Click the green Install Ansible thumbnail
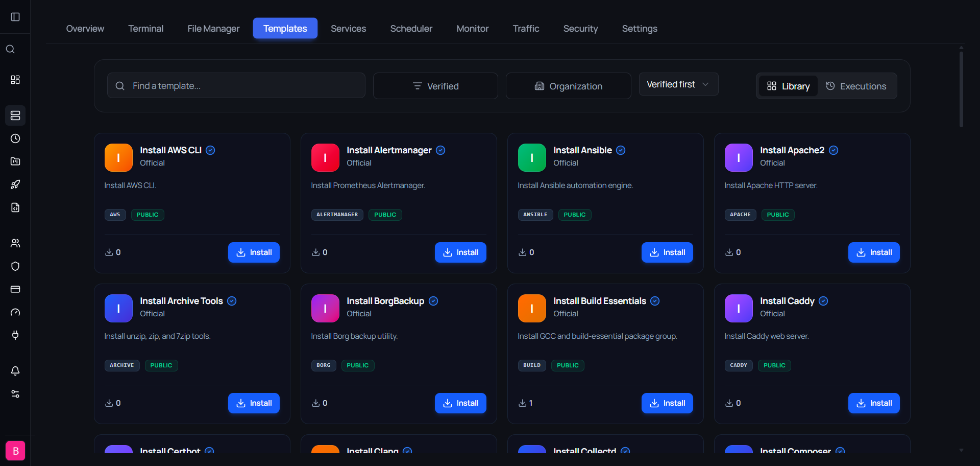Viewport: 980px width, 466px height. click(x=532, y=157)
